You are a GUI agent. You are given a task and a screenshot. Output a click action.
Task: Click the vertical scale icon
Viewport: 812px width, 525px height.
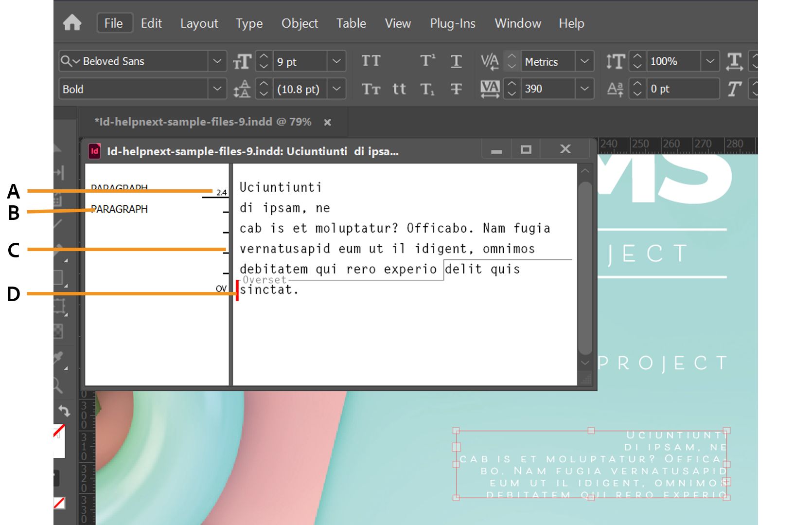[616, 61]
